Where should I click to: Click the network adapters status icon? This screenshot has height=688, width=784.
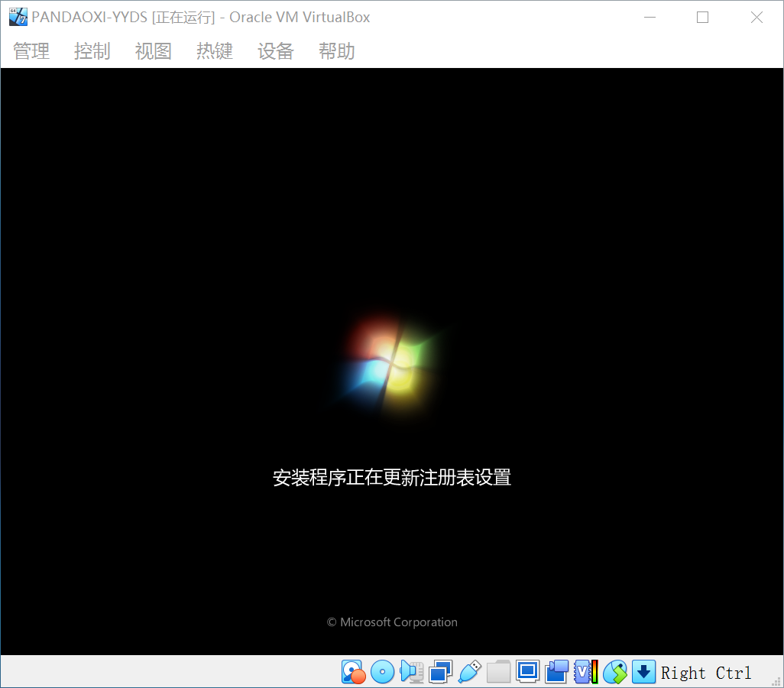pyautogui.click(x=440, y=672)
